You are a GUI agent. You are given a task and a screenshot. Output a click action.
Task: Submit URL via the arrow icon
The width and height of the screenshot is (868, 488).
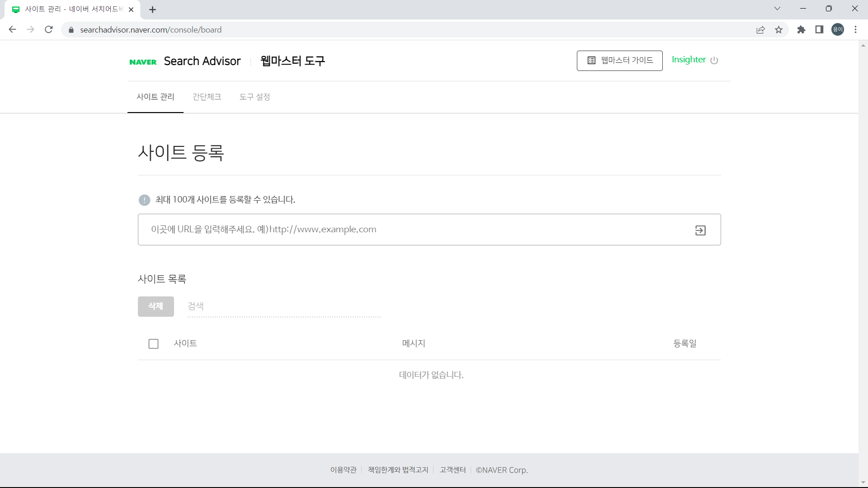point(700,230)
